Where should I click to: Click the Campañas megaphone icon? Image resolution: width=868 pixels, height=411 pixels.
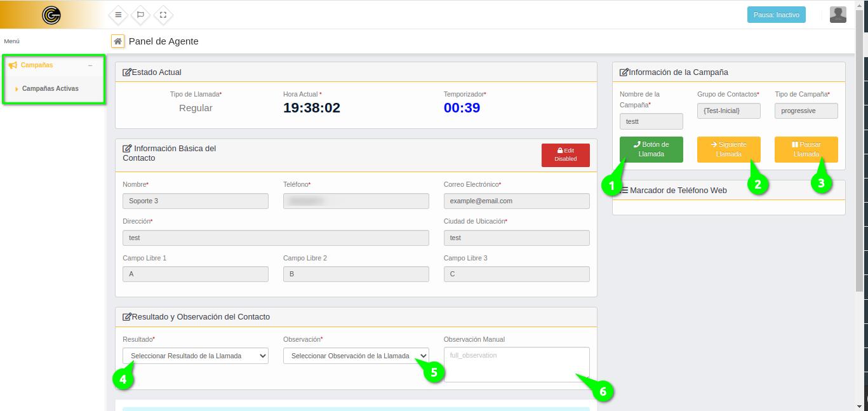[13, 65]
